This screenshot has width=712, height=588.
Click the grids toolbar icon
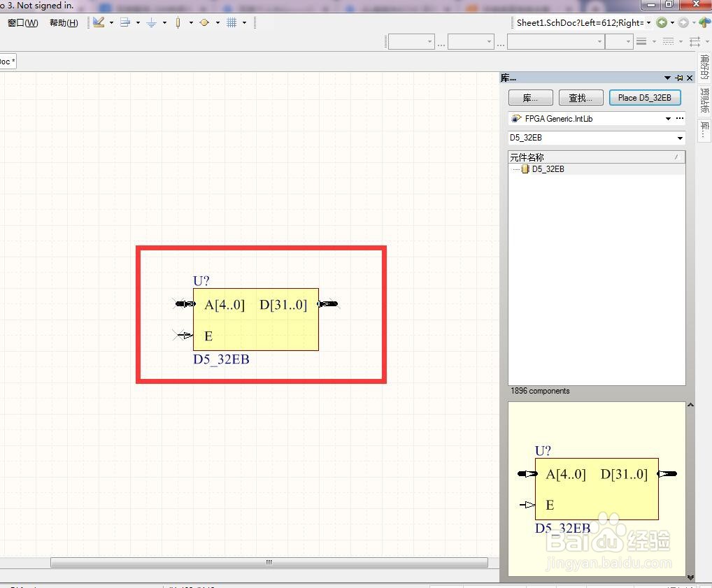coord(232,22)
